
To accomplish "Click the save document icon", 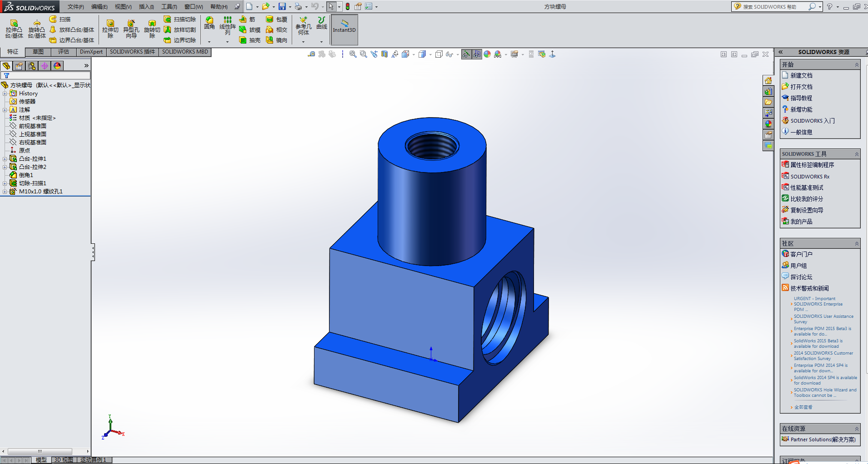I will [x=282, y=6].
